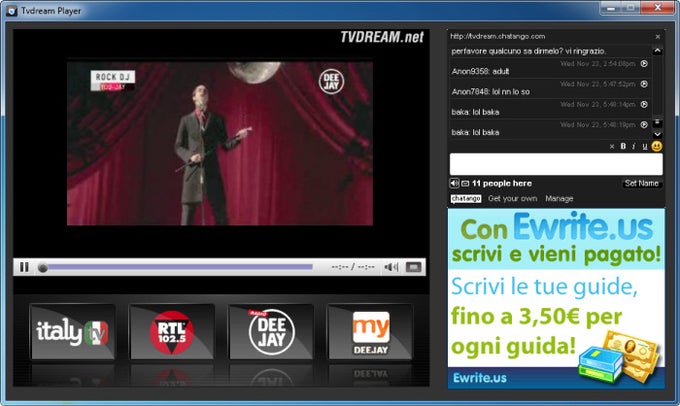
Task: Select the My Deejay channel tile
Action: [370, 332]
